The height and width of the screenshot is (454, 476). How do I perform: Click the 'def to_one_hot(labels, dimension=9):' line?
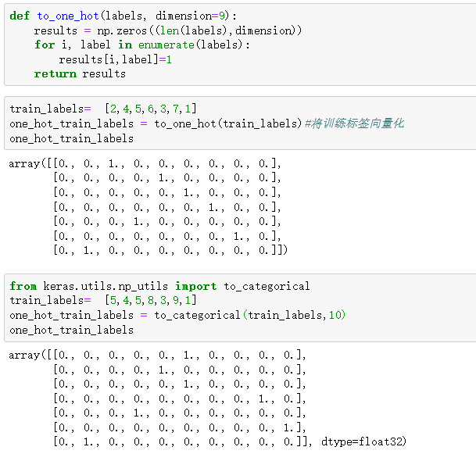[123, 16]
